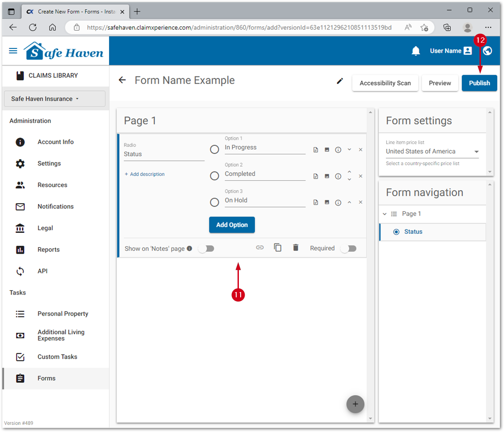Click image icon next to Completed option
The height and width of the screenshot is (432, 504).
327,176
